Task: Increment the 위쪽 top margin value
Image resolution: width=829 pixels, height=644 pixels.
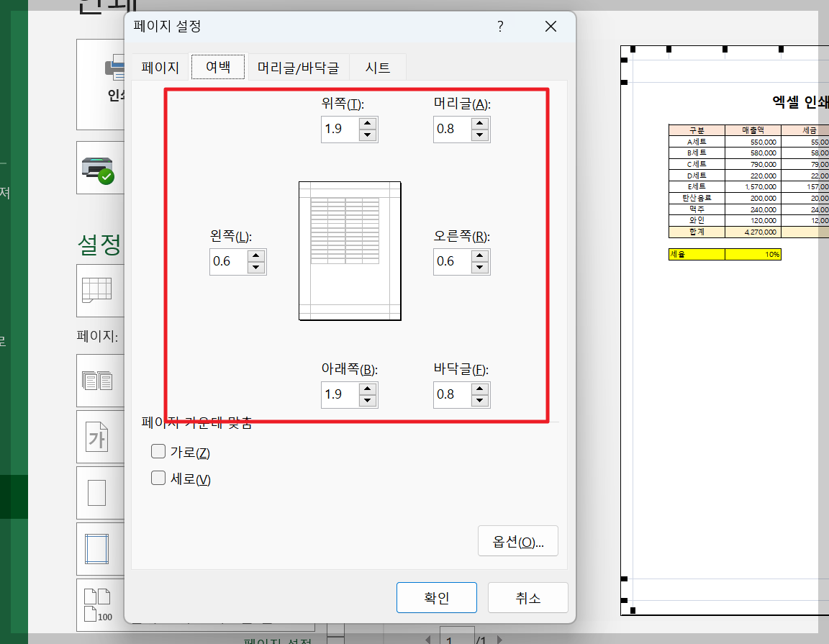Action: (x=366, y=124)
